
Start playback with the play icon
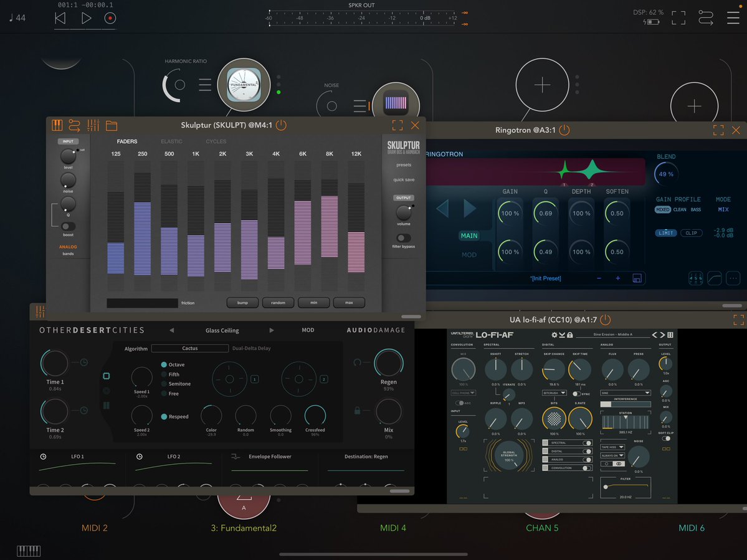pos(86,18)
